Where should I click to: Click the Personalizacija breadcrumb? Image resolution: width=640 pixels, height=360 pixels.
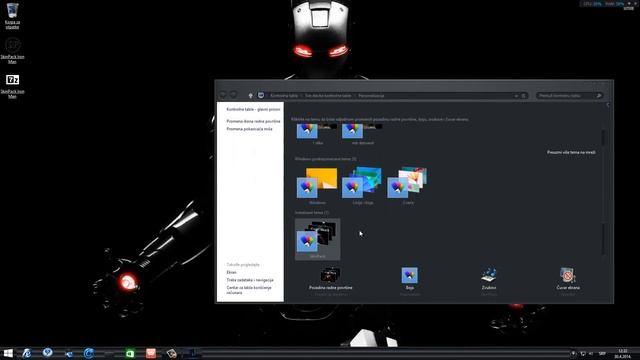(x=371, y=96)
